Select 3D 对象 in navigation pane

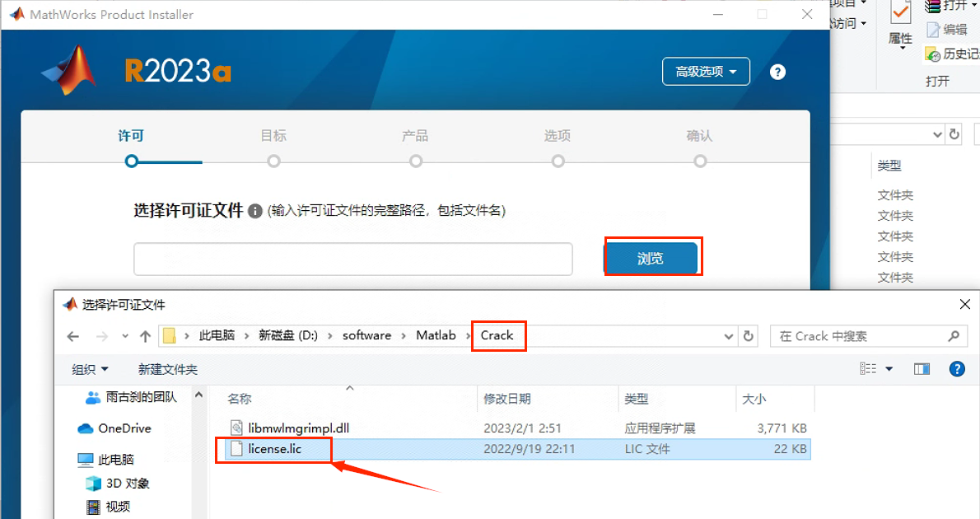click(118, 484)
